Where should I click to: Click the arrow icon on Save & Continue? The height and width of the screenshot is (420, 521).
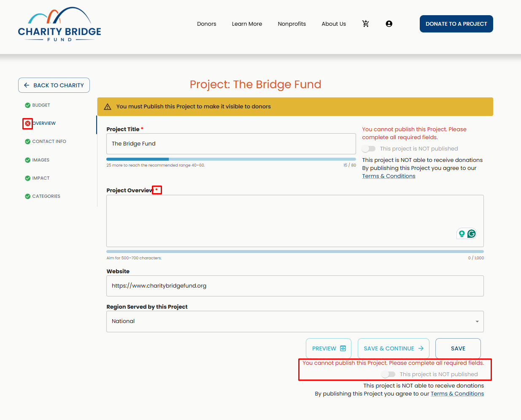[421, 348]
